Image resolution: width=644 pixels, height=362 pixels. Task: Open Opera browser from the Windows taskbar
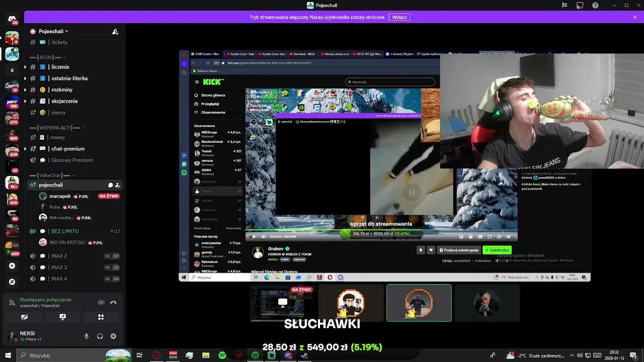click(x=156, y=355)
